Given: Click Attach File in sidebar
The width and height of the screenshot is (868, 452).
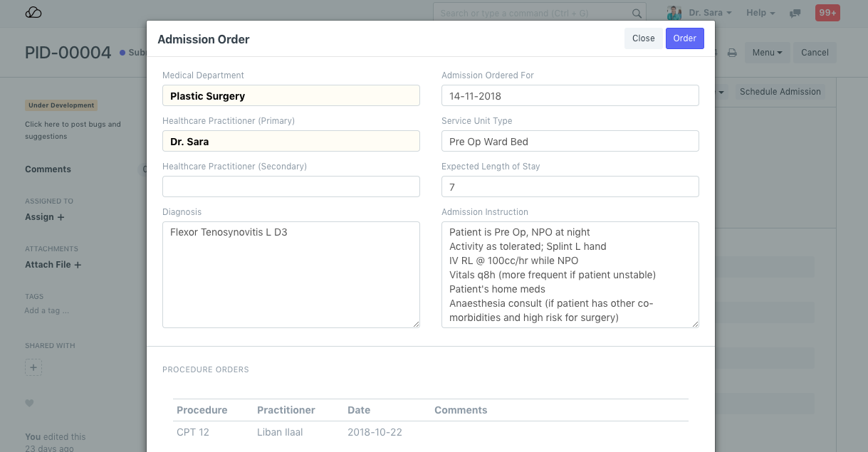Looking at the screenshot, I should pos(53,265).
